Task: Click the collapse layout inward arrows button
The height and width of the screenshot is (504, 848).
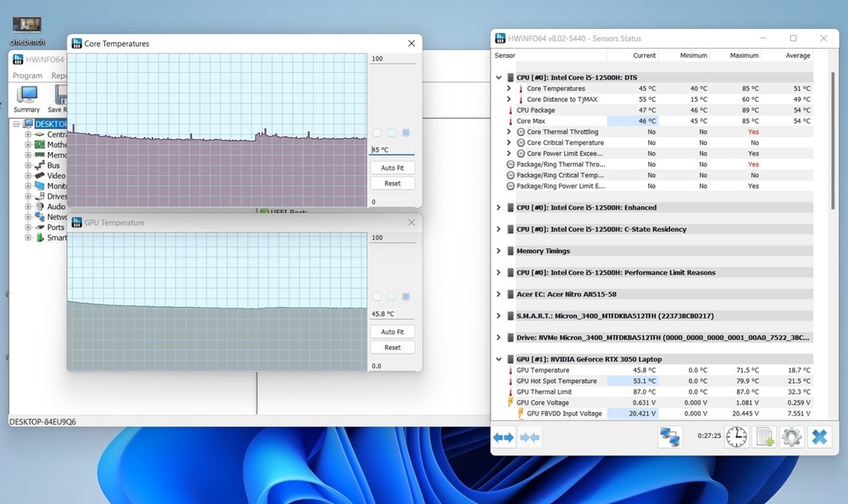Action: click(x=529, y=437)
